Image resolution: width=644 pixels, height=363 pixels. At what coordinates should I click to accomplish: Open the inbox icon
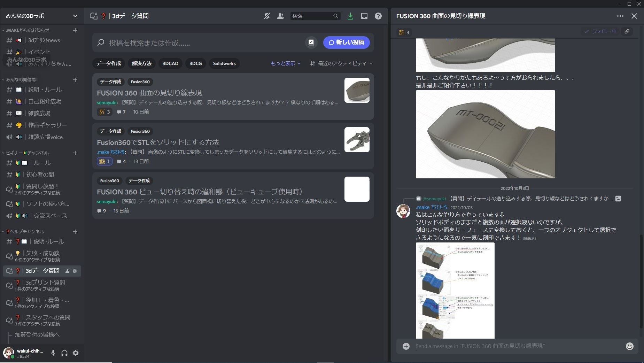click(364, 16)
